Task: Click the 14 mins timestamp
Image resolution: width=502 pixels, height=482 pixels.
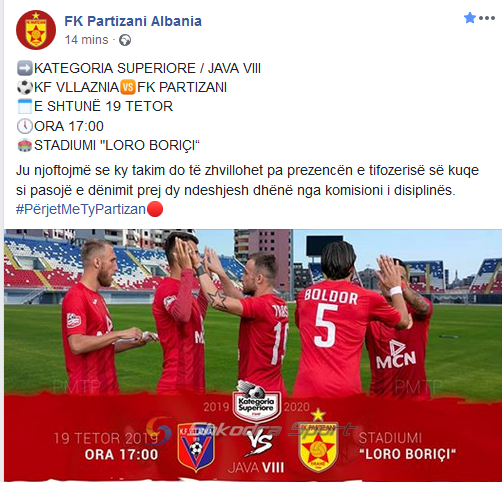Action: coord(87,40)
